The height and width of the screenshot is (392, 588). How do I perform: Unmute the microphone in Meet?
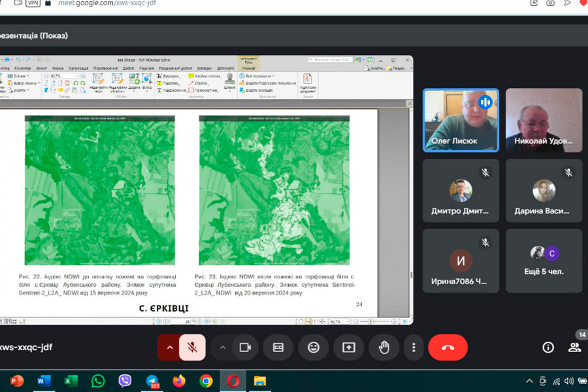193,348
